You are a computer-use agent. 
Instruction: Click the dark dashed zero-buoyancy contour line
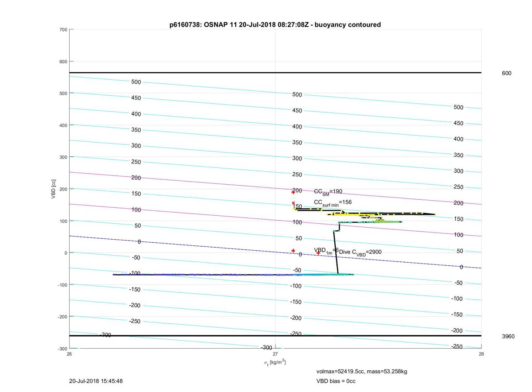pos(275,252)
